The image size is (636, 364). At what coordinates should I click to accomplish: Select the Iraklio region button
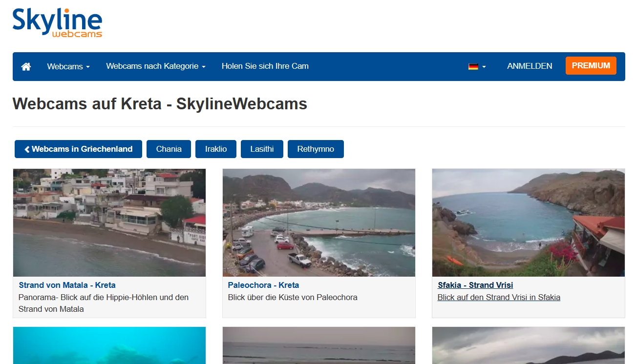[x=216, y=149]
